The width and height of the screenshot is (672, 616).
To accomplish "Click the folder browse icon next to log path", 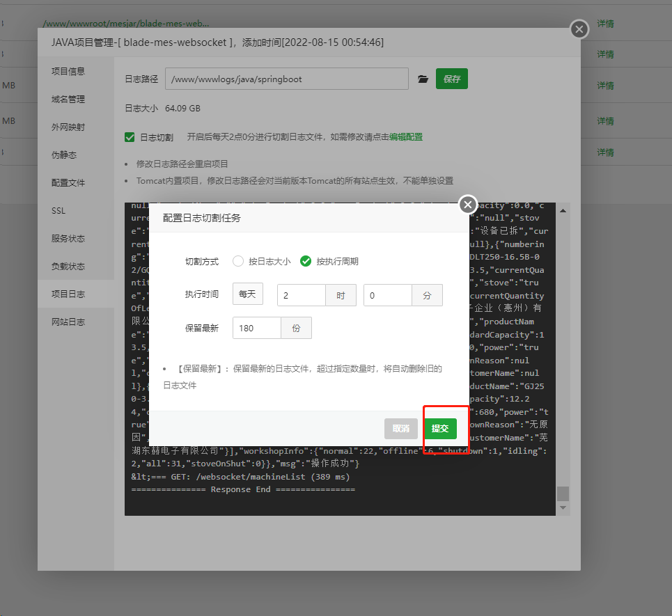I will [423, 79].
